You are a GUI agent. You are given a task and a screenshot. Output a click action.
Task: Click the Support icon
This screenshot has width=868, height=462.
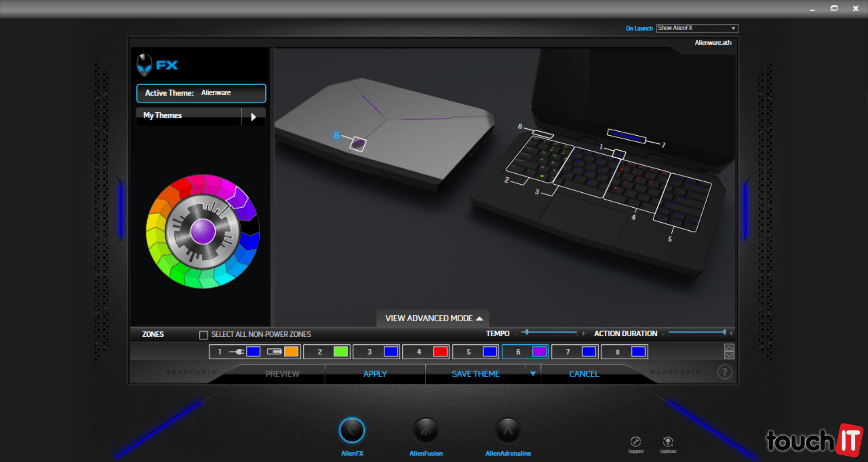coord(636,442)
